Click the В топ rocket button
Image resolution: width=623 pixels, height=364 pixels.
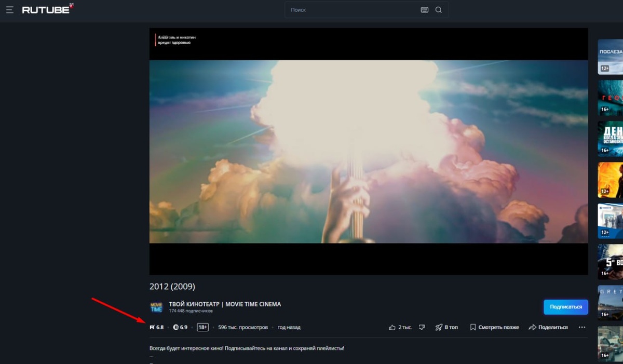coord(446,327)
